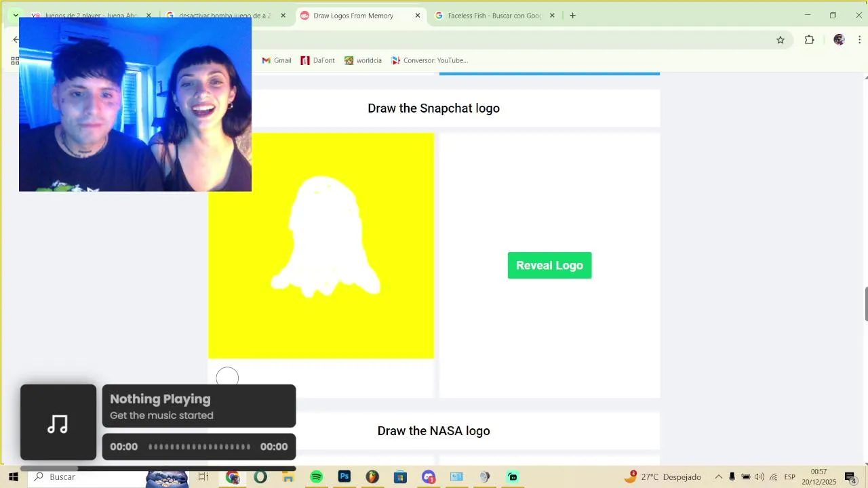868x488 pixels.
Task: Click the Reveal Logo button
Action: [549, 266]
